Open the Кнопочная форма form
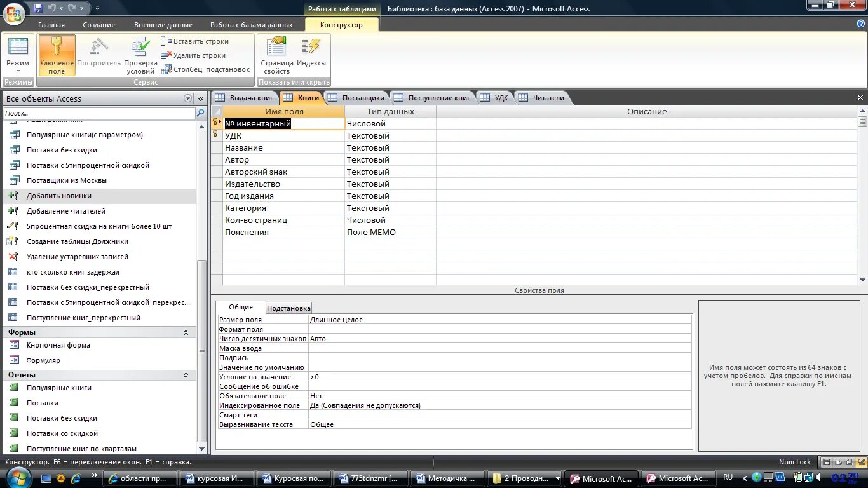The width and height of the screenshot is (868, 488). [58, 345]
